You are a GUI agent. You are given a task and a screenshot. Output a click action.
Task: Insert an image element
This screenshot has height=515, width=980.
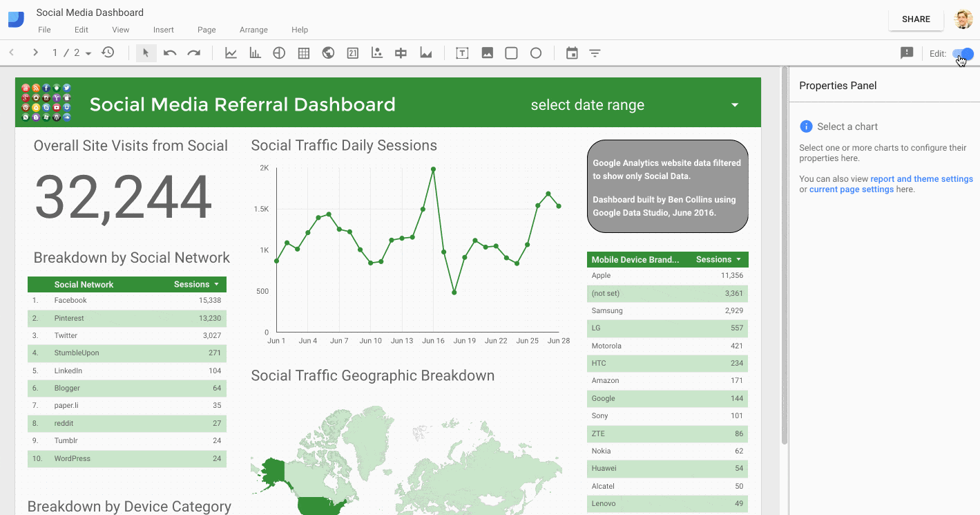(487, 53)
